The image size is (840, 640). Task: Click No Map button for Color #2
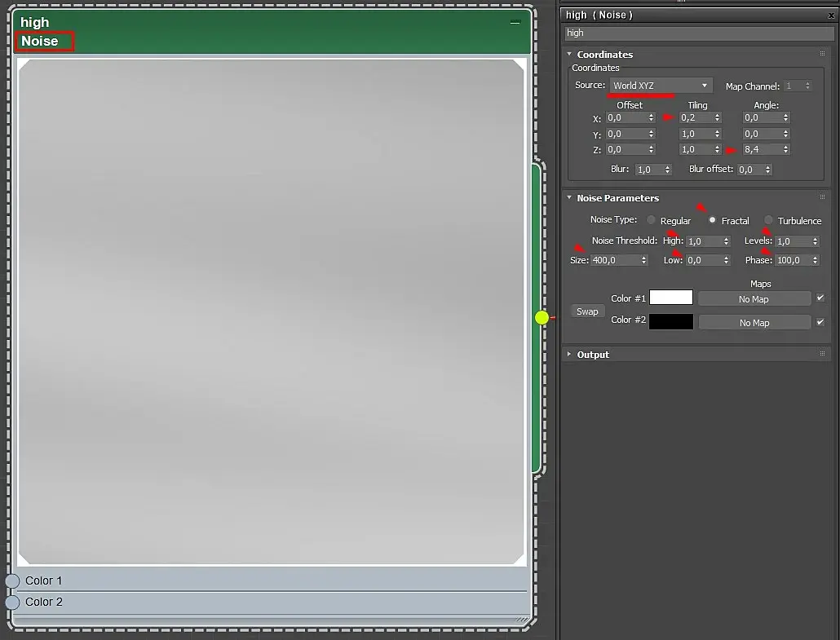pyautogui.click(x=754, y=322)
